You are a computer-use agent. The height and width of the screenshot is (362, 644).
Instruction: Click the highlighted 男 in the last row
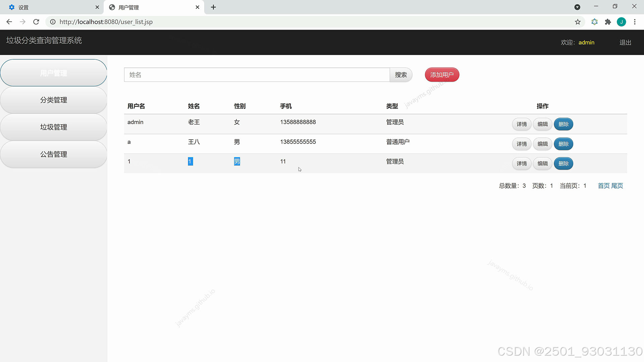(x=237, y=162)
